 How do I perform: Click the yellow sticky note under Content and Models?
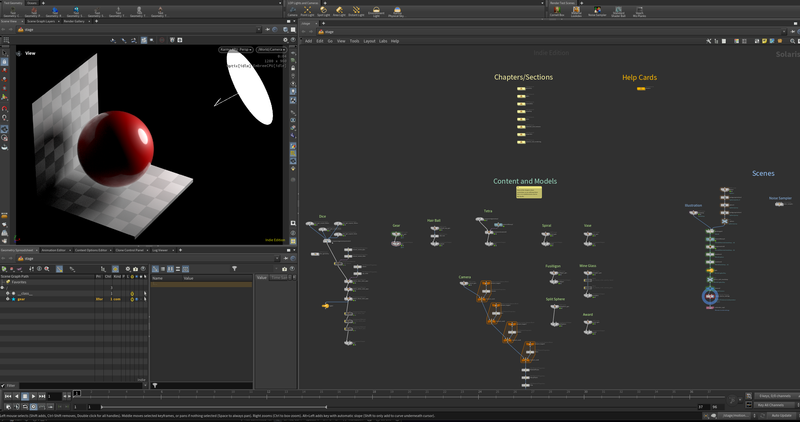pos(529,192)
